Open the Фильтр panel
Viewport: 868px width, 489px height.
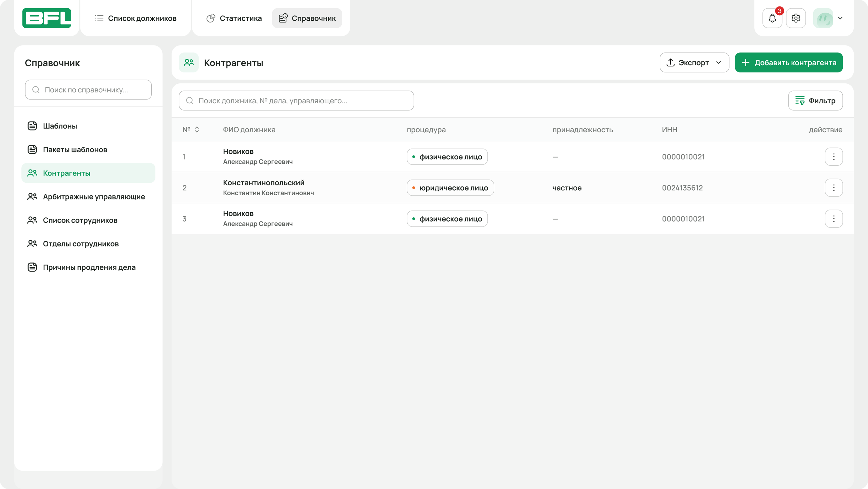pyautogui.click(x=815, y=100)
